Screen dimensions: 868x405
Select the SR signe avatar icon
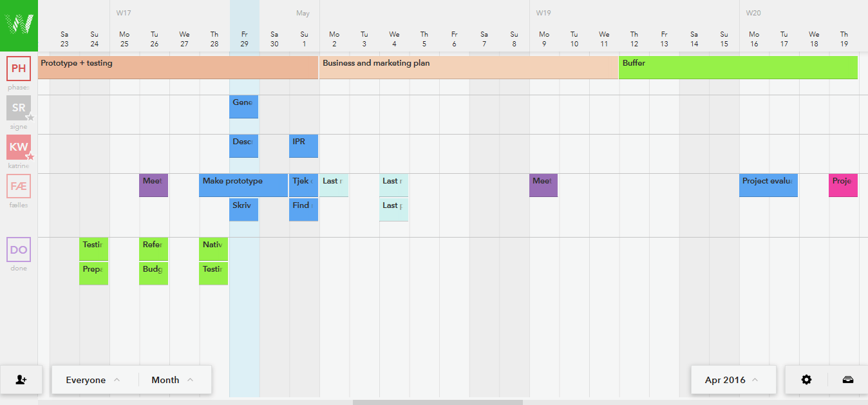(x=19, y=108)
